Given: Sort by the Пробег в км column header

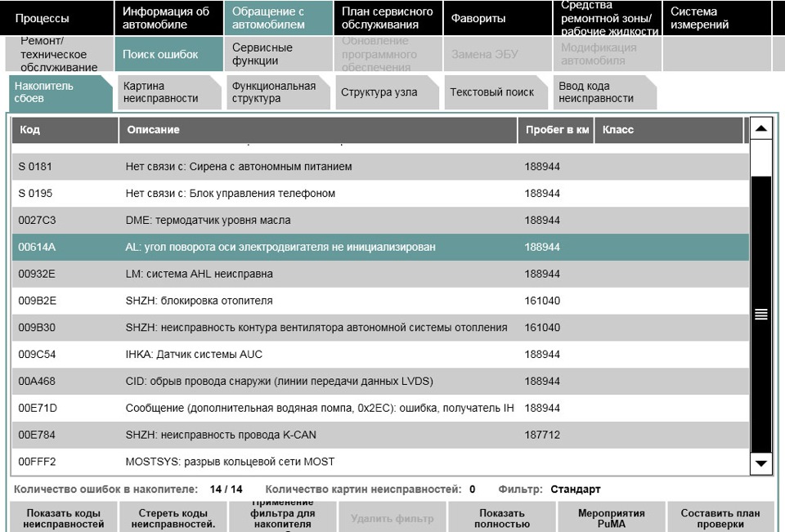Looking at the screenshot, I should pos(556,130).
